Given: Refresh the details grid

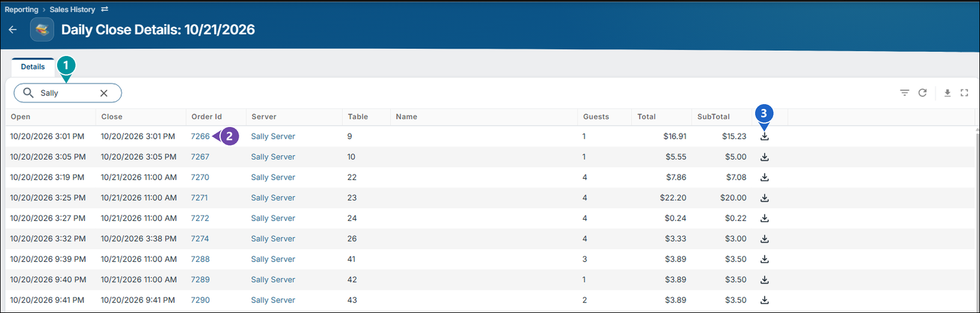Looking at the screenshot, I should (922, 93).
